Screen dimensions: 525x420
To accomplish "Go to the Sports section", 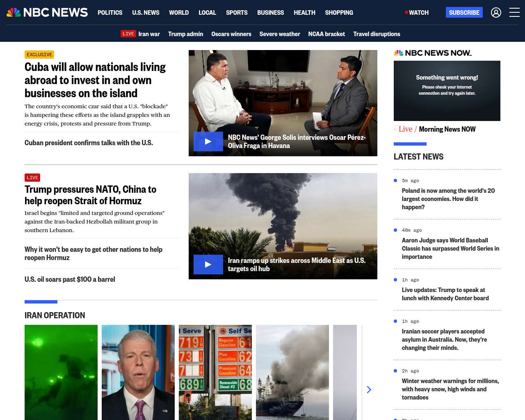I will pyautogui.click(x=237, y=13).
